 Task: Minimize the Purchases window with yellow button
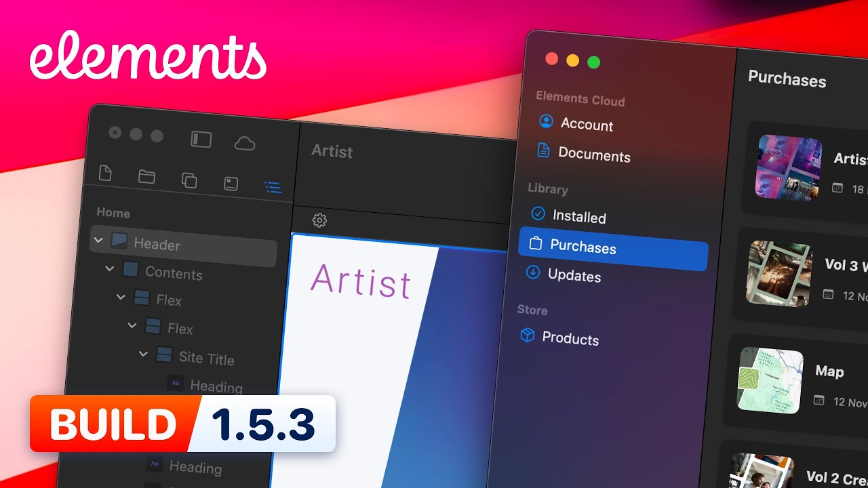[x=572, y=60]
